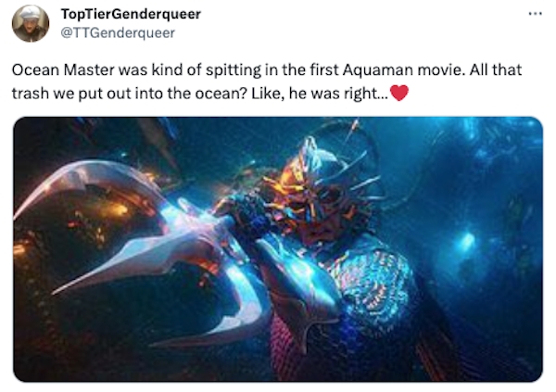Viewport: 556px width, 392px height.
Task: Click "All that" ending the first line
Action: (x=496, y=70)
